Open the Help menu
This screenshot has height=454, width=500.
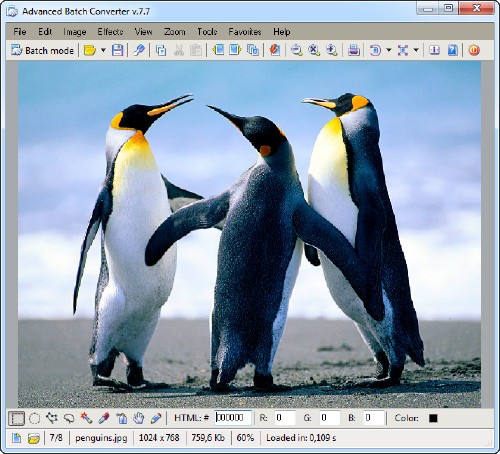click(282, 32)
